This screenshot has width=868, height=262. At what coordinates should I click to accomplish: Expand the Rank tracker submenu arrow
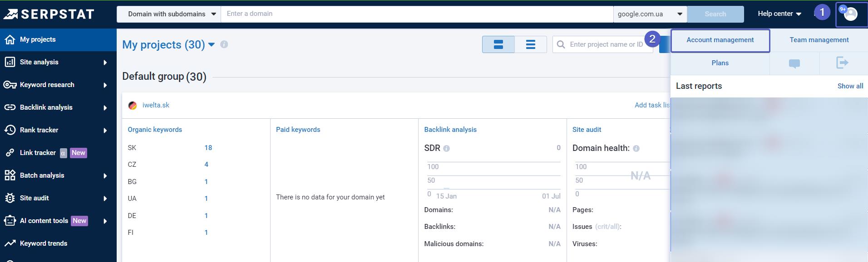(105, 131)
